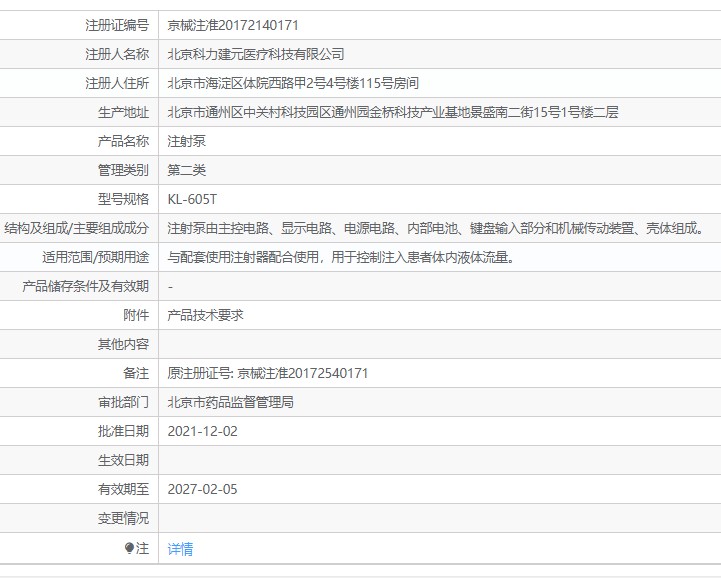The image size is (721, 578).
Task: Click the 产品储存条件及有效期 label
Action: pyautogui.click(x=86, y=286)
